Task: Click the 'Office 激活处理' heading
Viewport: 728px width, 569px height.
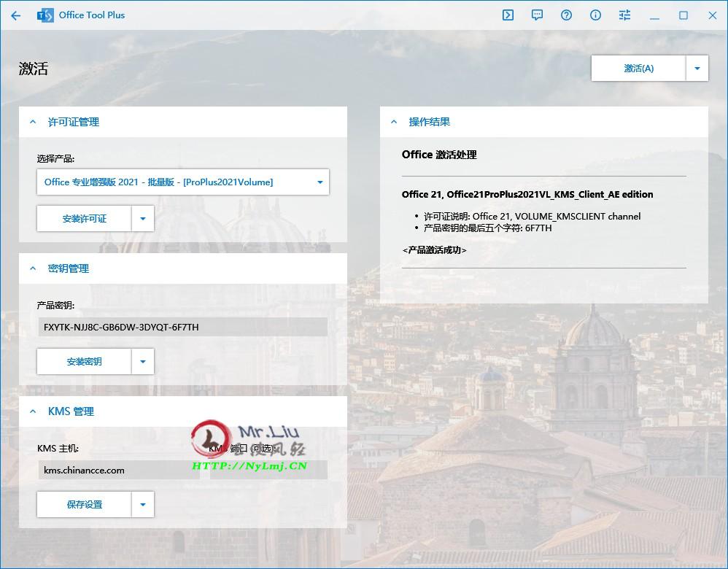Action: coord(439,155)
